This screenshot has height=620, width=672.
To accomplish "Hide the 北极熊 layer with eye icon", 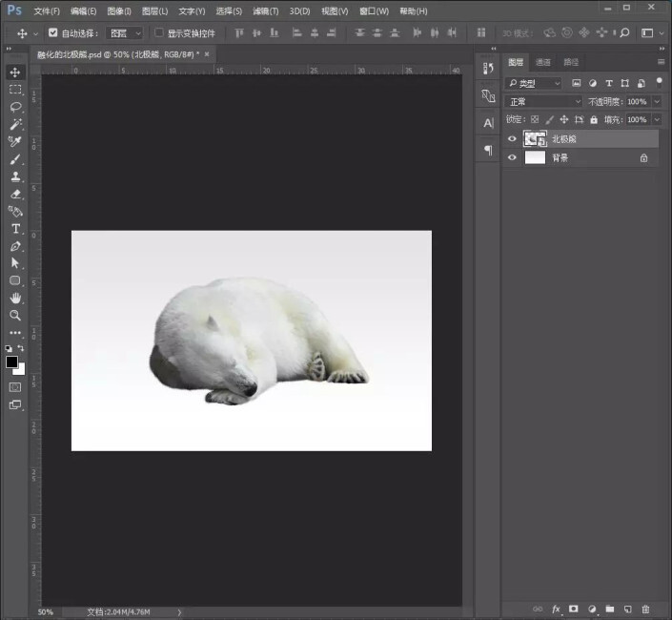I will [x=512, y=139].
